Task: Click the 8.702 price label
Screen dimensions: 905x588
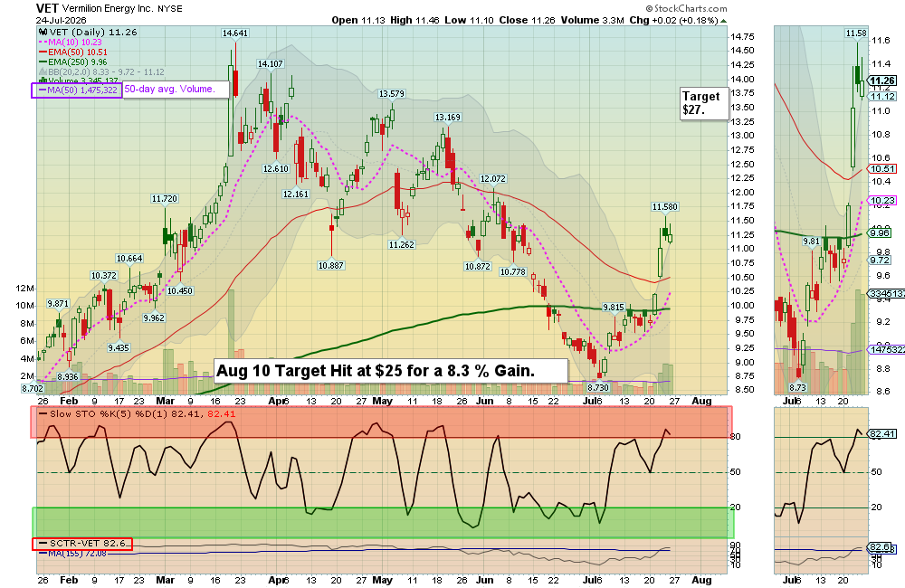Action: click(x=33, y=388)
